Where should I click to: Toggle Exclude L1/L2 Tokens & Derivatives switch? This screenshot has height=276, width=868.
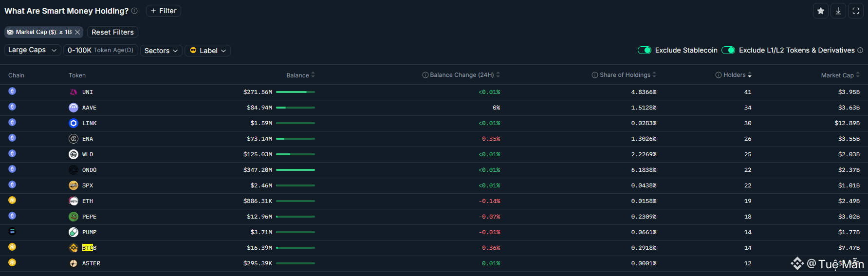point(728,50)
